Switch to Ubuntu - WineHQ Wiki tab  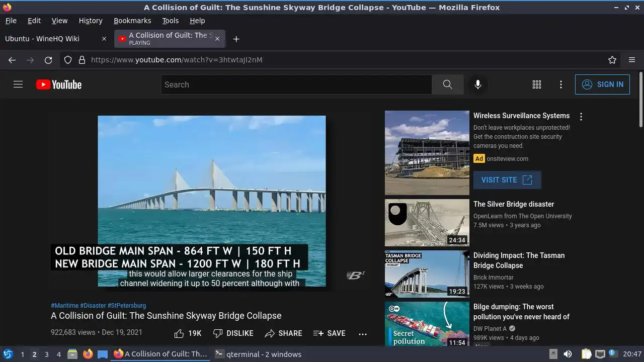[56, 39]
